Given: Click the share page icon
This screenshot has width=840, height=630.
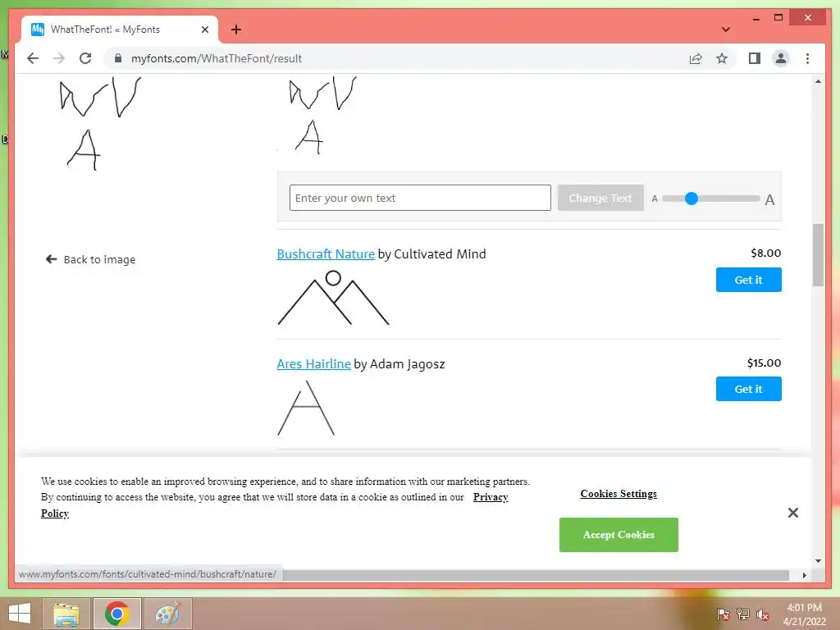Looking at the screenshot, I should 696,58.
